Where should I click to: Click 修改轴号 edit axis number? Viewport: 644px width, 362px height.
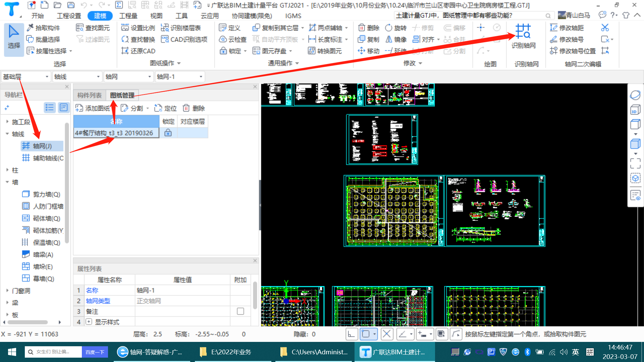click(567, 39)
